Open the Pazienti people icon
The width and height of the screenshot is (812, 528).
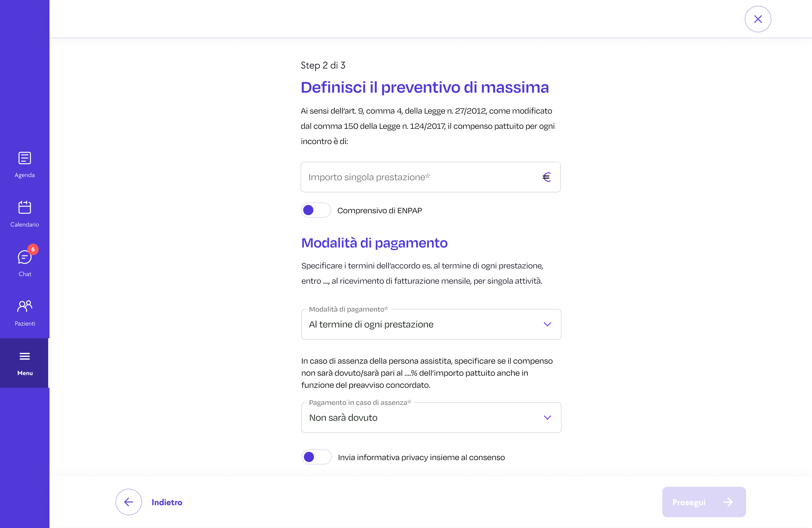[x=24, y=306]
